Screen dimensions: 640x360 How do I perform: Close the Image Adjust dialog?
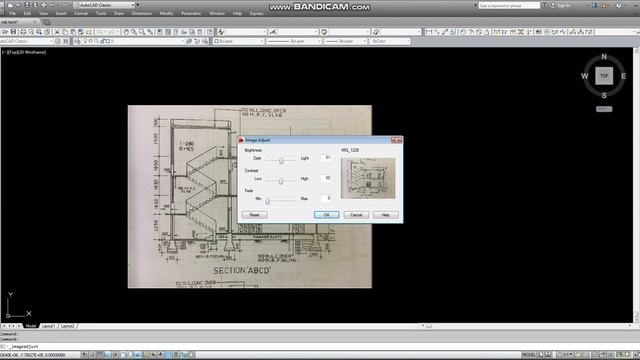click(x=396, y=140)
